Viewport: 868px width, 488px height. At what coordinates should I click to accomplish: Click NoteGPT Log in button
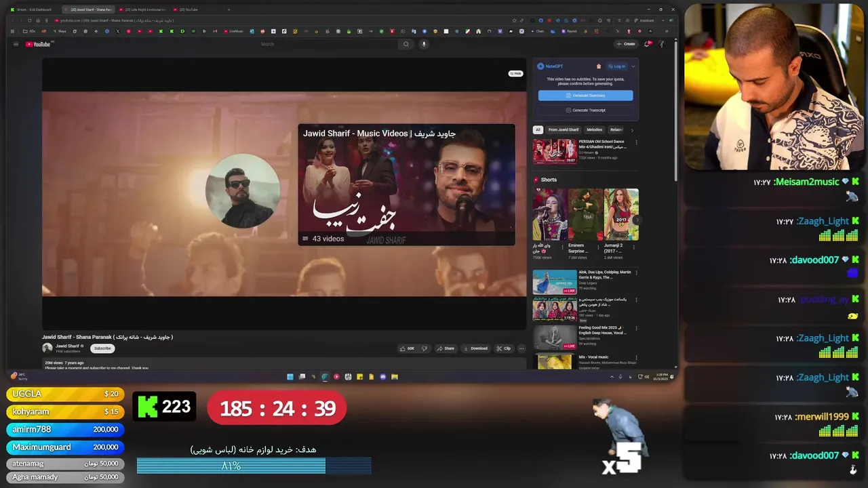pyautogui.click(x=616, y=66)
